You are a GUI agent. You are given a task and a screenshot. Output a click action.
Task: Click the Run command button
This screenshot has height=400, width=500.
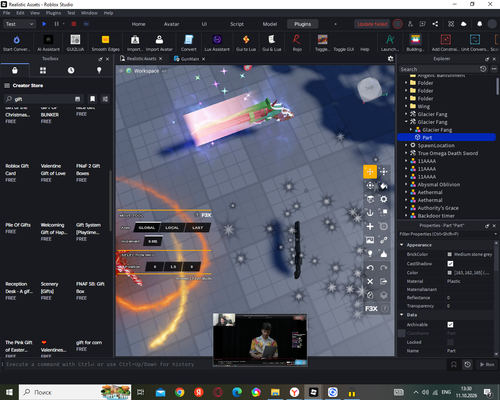point(487,364)
